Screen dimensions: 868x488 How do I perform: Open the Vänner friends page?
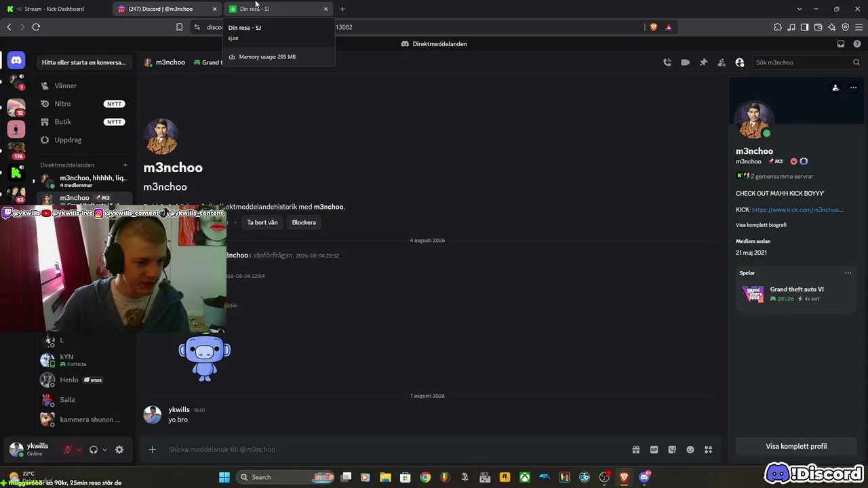85,85
